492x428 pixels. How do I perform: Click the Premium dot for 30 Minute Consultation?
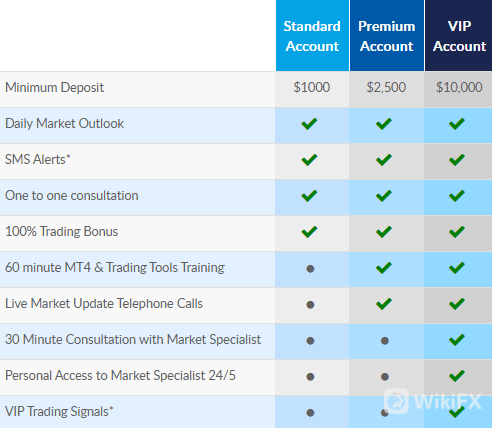pos(385,341)
